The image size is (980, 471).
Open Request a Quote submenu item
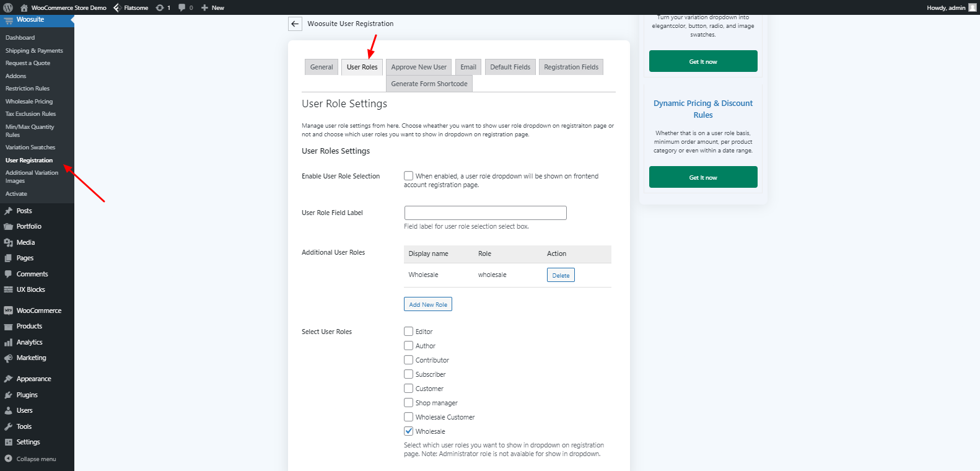pyautogui.click(x=28, y=63)
